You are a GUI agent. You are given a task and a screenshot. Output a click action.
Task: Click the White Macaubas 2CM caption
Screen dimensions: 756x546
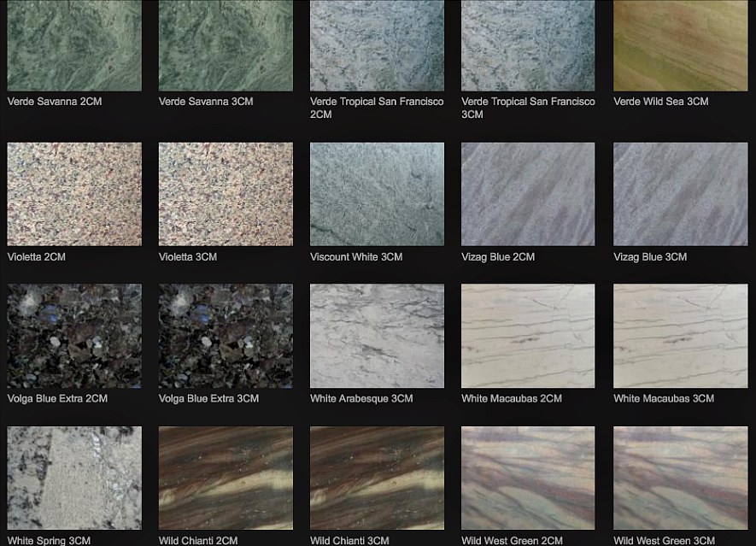click(512, 399)
